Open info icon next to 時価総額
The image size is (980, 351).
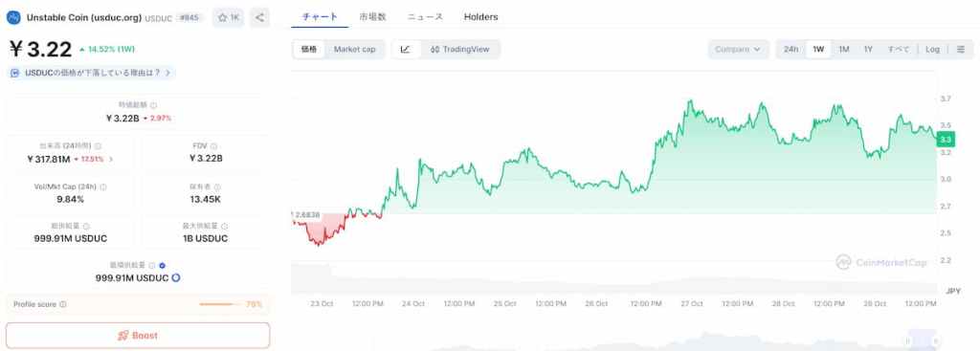tap(154, 105)
